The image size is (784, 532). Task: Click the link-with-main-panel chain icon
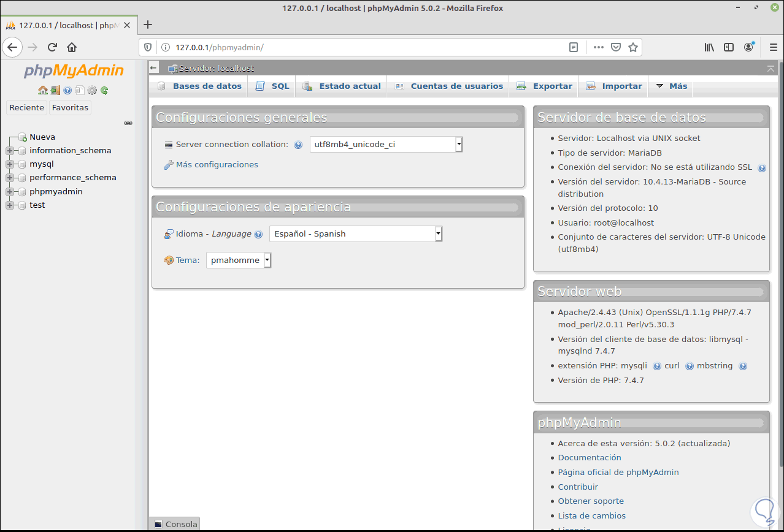click(128, 123)
